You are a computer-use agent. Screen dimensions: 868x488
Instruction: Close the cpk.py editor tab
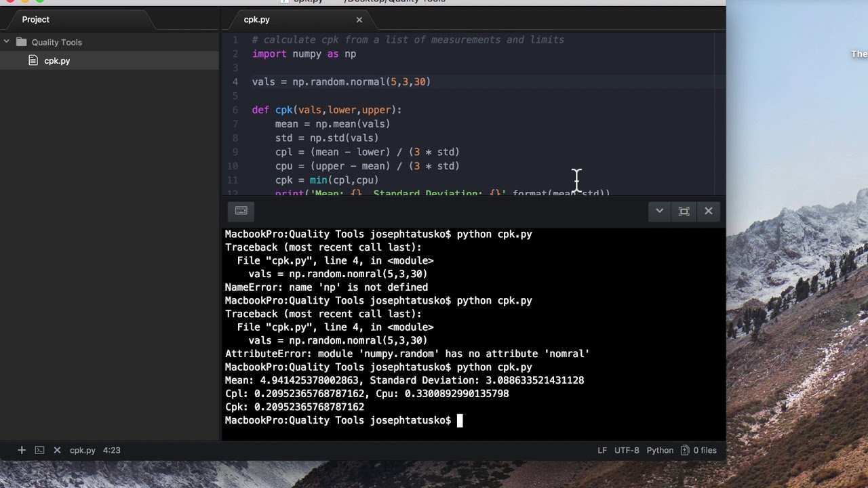(x=359, y=20)
